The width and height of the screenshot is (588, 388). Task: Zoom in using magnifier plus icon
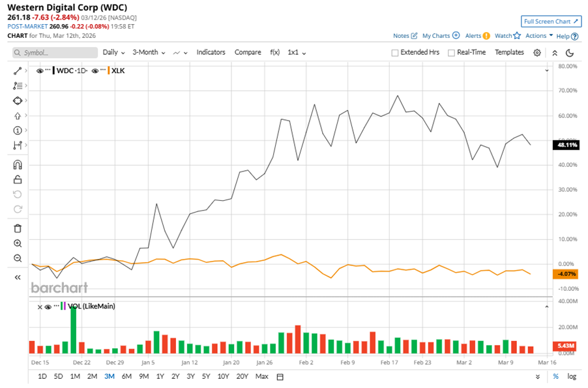(17, 243)
